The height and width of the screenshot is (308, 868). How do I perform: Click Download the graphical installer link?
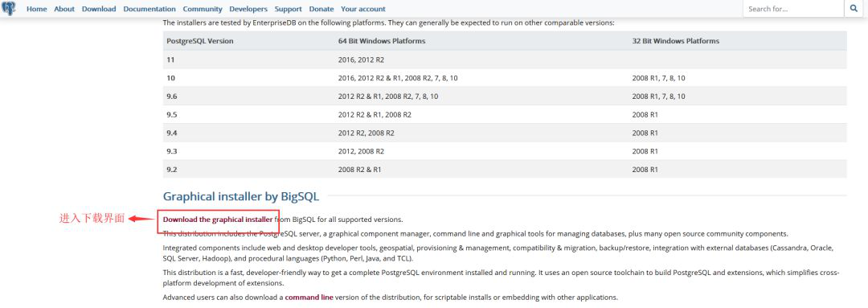point(218,220)
